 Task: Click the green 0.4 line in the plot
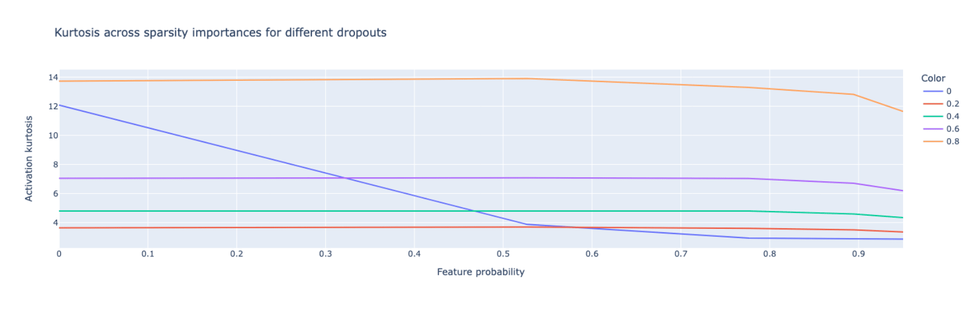pos(574,211)
